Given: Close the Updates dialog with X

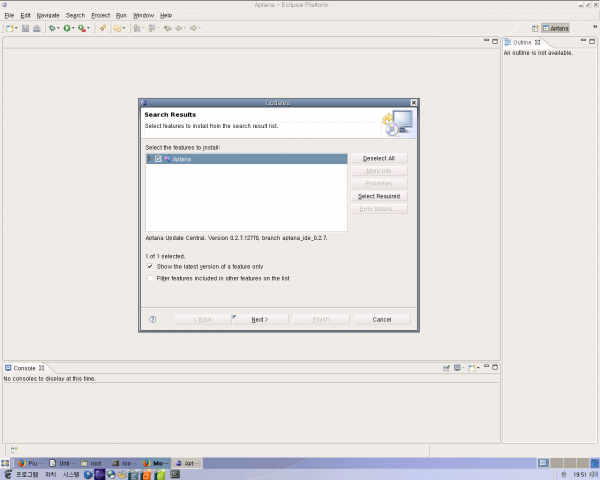Looking at the screenshot, I should coord(414,103).
